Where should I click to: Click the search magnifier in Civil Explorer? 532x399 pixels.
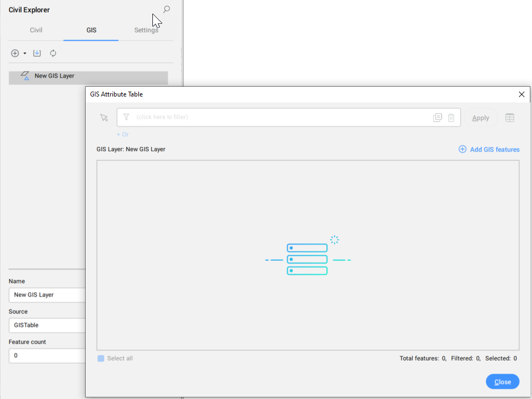[166, 9]
